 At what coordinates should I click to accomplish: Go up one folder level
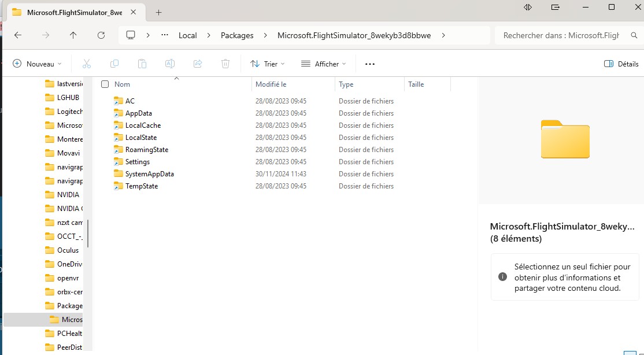click(x=73, y=35)
